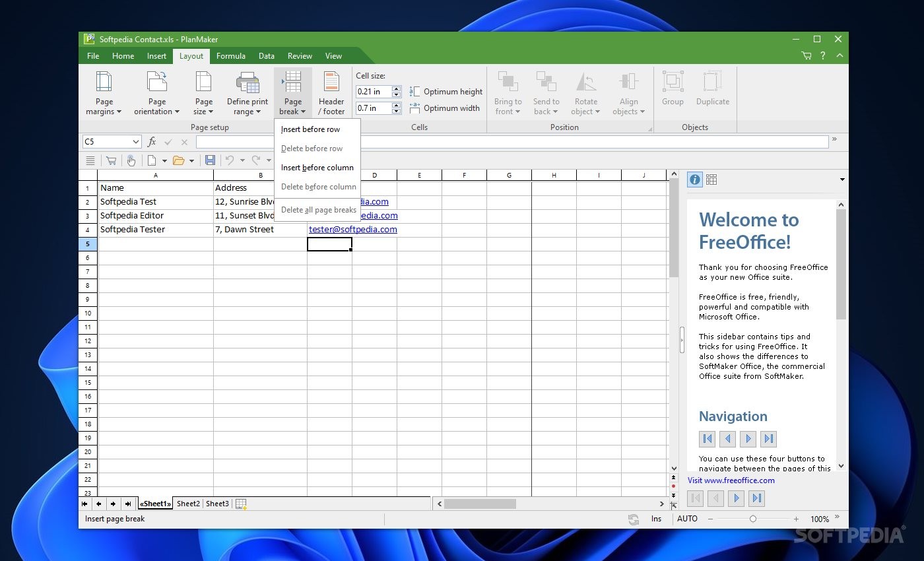The height and width of the screenshot is (561, 924).
Task: Toggle touch mode hand icon
Action: (x=131, y=160)
